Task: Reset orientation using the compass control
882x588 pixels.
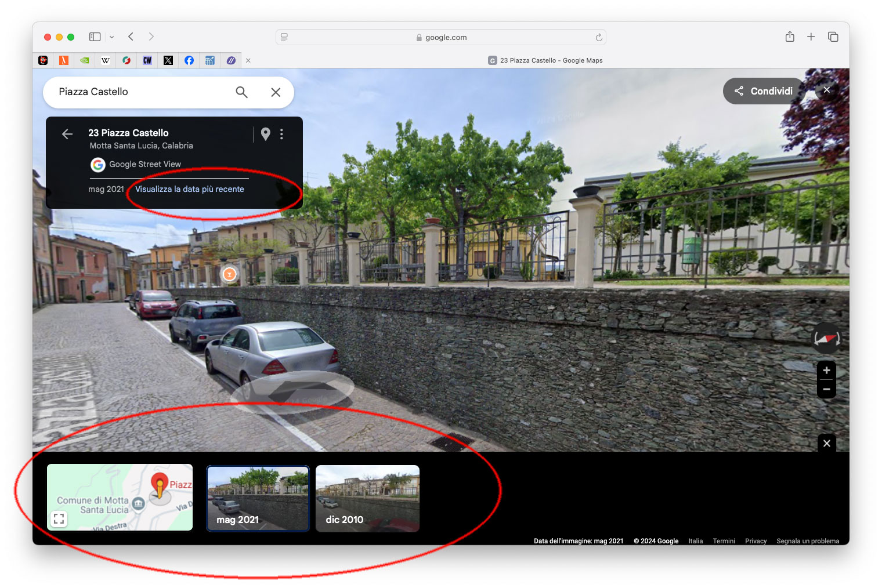Action: tap(826, 338)
